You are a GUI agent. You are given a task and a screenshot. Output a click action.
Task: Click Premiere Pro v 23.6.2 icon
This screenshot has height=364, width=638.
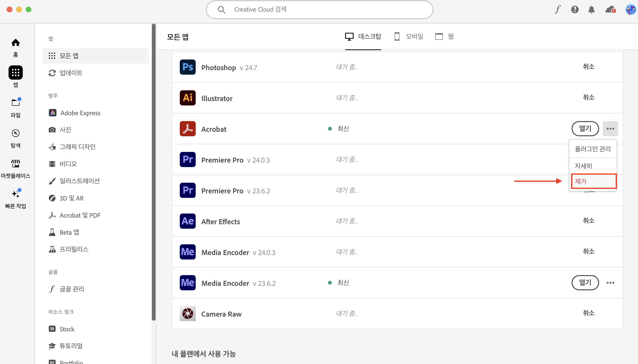(x=188, y=190)
